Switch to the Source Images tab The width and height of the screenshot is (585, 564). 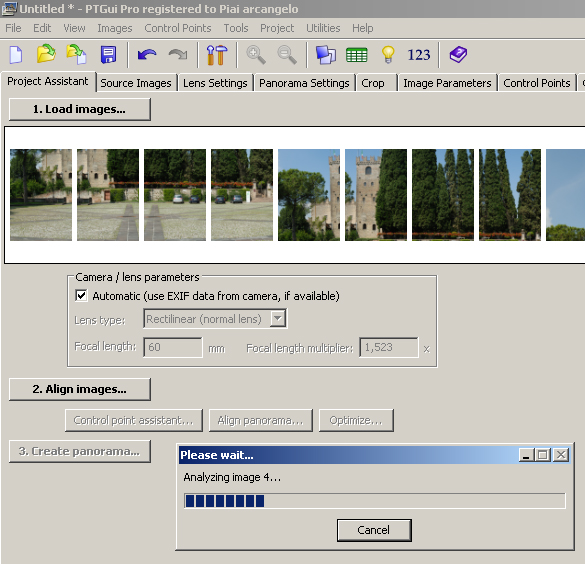pos(136,83)
